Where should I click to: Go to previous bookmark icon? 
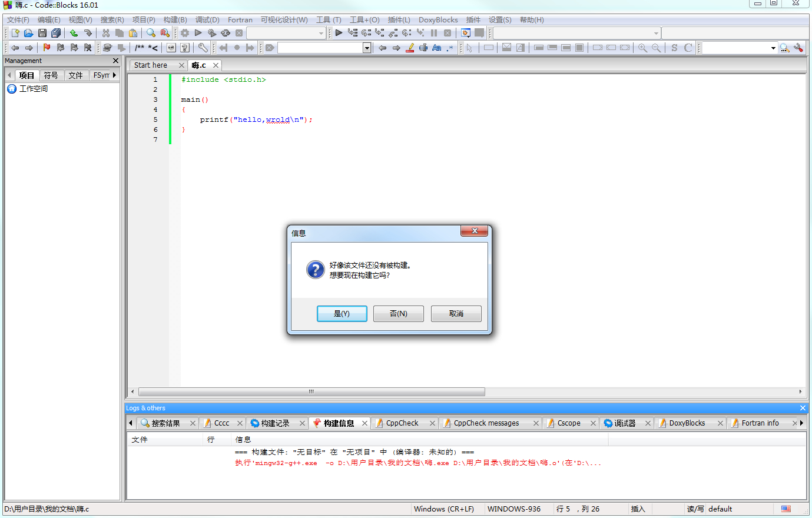tap(61, 48)
